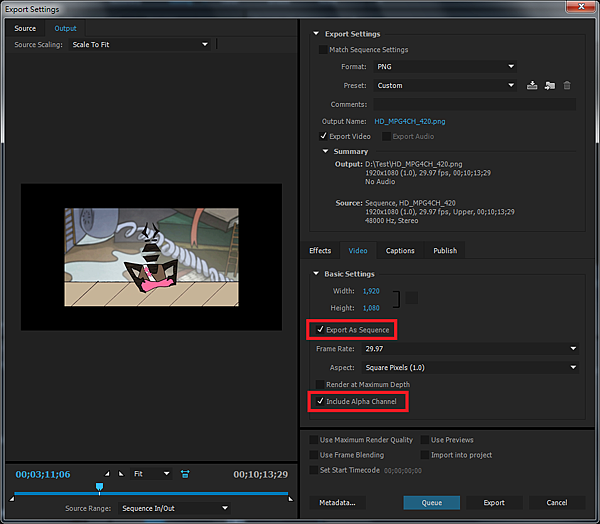Open the Aspect dropdown Square Pixels
Viewport: 600px width, 524px height.
(470, 367)
